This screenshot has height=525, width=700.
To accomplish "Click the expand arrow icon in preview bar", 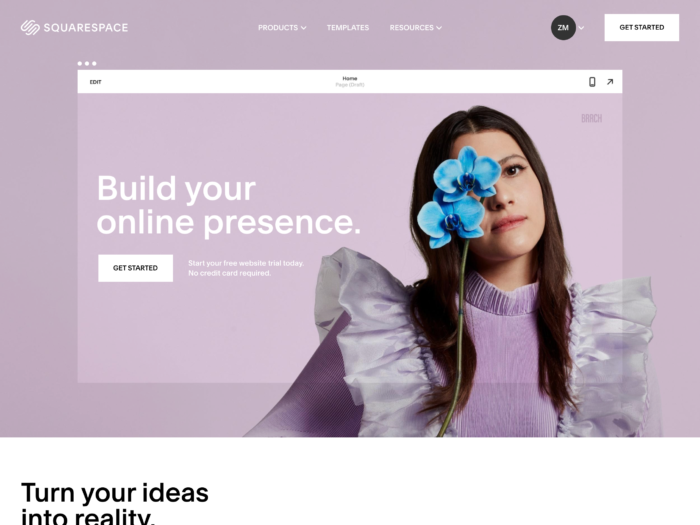I will [610, 82].
